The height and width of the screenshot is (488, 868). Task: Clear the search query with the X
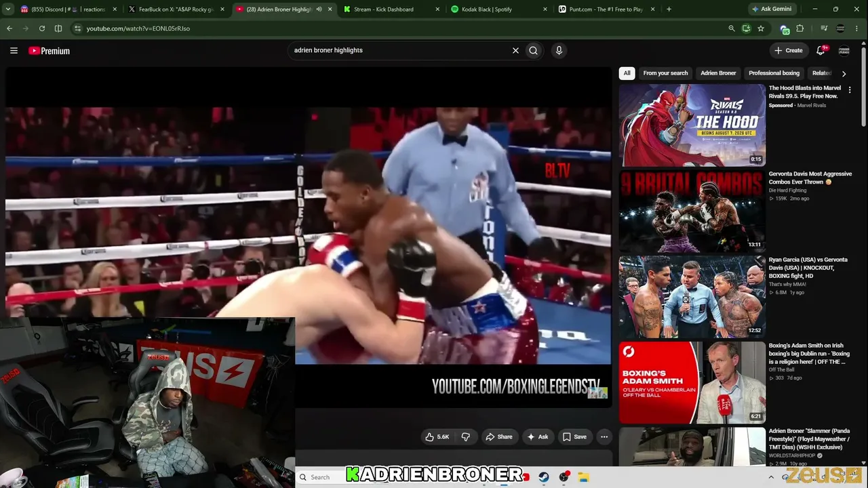click(515, 50)
